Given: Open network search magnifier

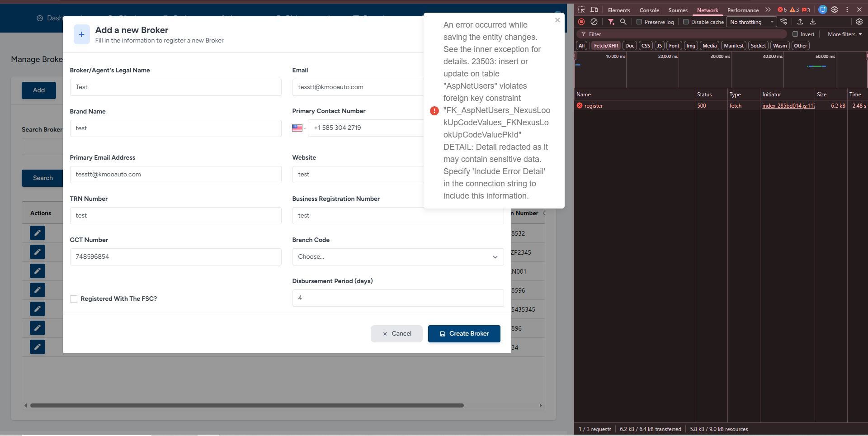Looking at the screenshot, I should point(623,22).
